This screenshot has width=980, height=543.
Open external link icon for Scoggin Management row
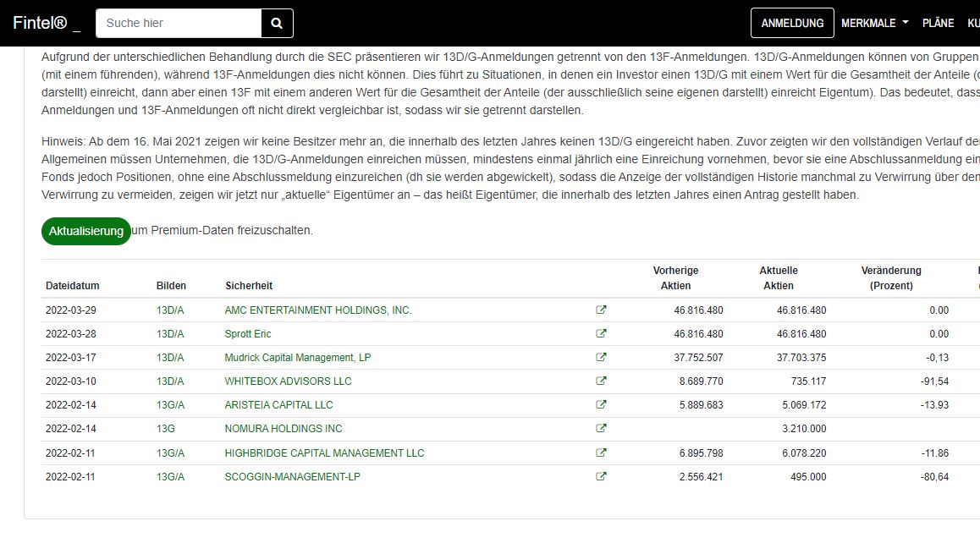[x=601, y=476]
